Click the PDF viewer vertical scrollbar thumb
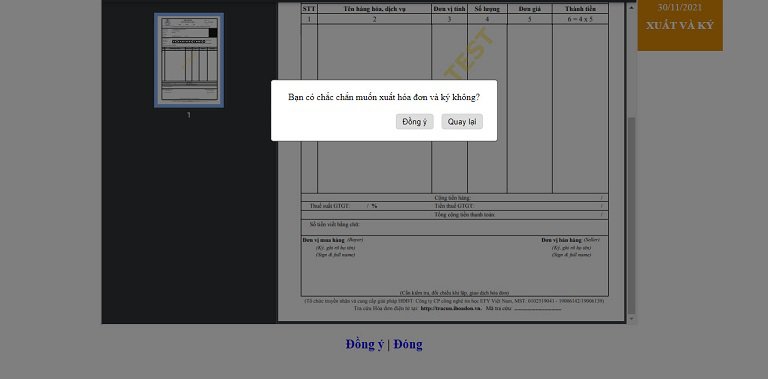 [x=631, y=215]
